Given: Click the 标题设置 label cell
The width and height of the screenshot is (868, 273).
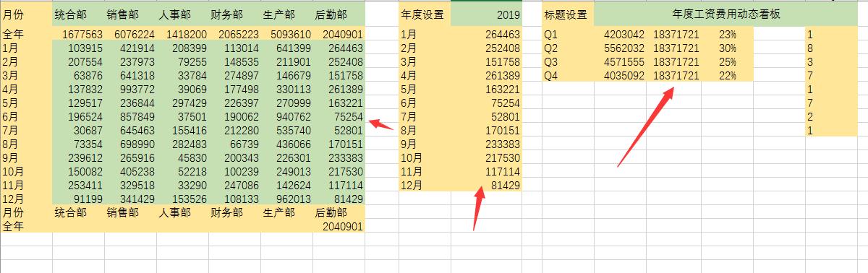Looking at the screenshot, I should point(567,14).
